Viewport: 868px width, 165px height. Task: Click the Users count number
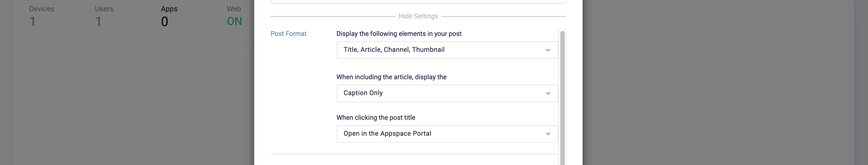point(98,22)
